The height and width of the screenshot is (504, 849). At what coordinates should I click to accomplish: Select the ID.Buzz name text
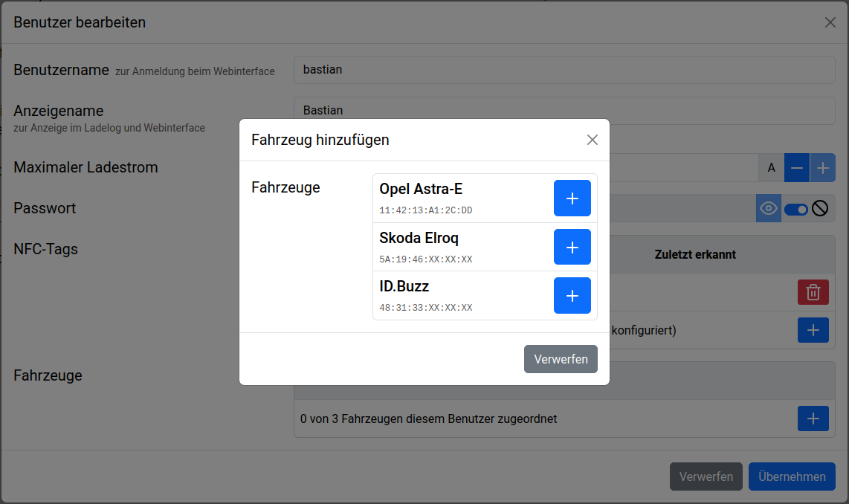tap(404, 286)
